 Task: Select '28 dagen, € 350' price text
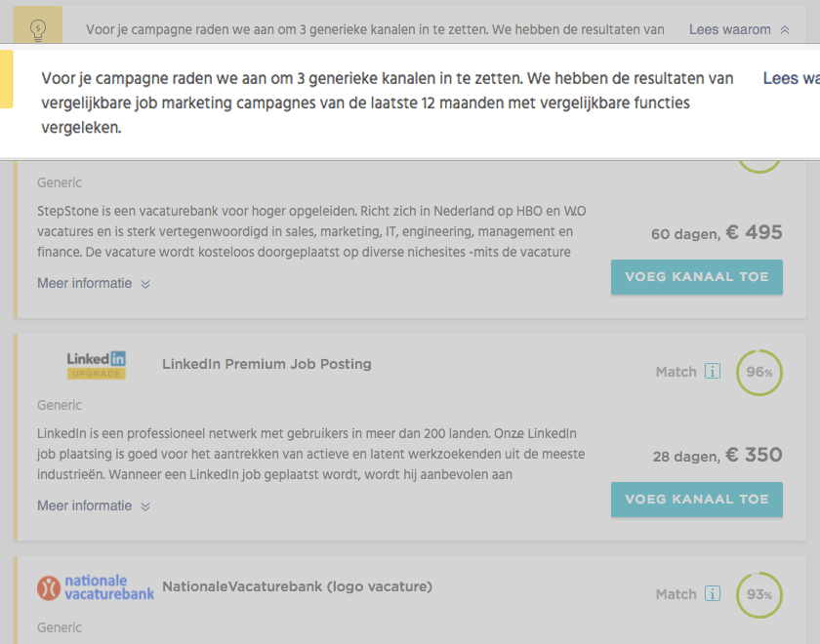click(x=717, y=455)
